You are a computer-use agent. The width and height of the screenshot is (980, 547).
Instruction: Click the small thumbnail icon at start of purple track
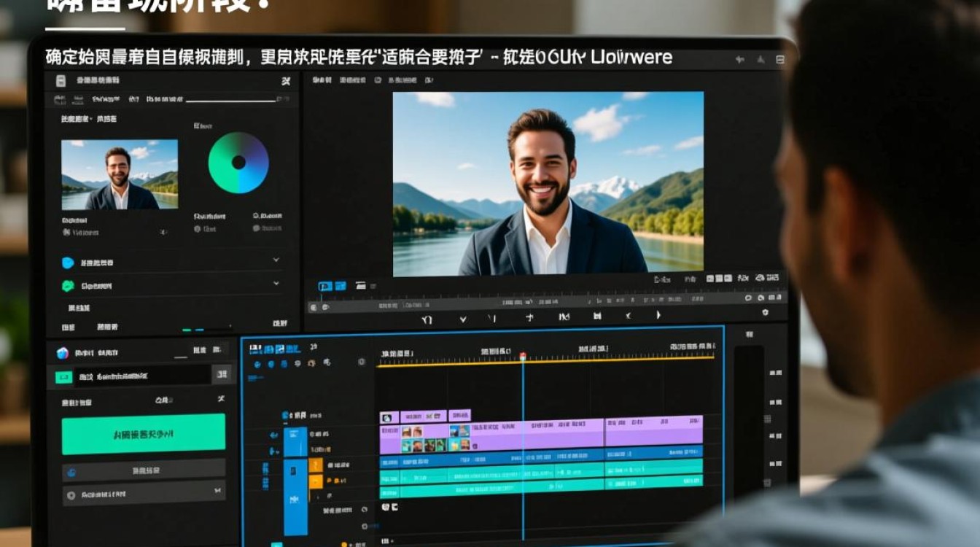pos(386,418)
